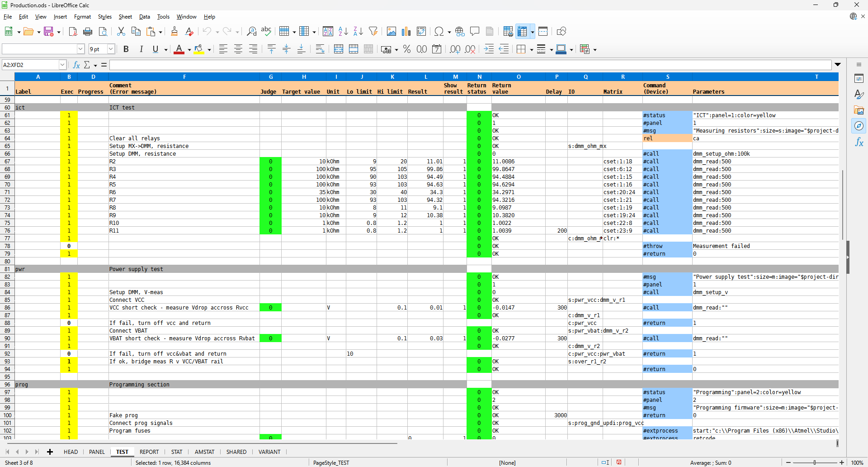Insert a hyperlink
The width and height of the screenshot is (868, 467).
[460, 31]
